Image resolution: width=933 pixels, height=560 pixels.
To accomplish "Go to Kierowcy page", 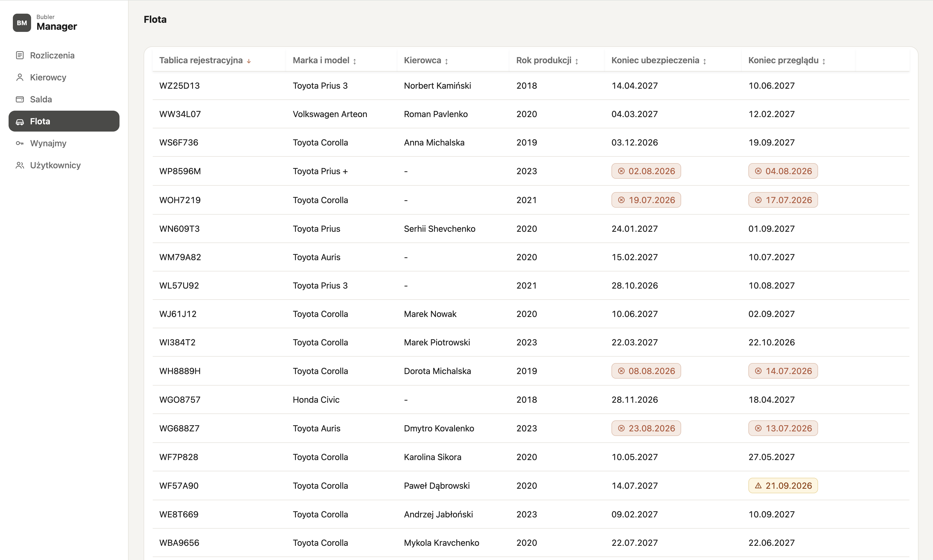I will tap(64, 77).
